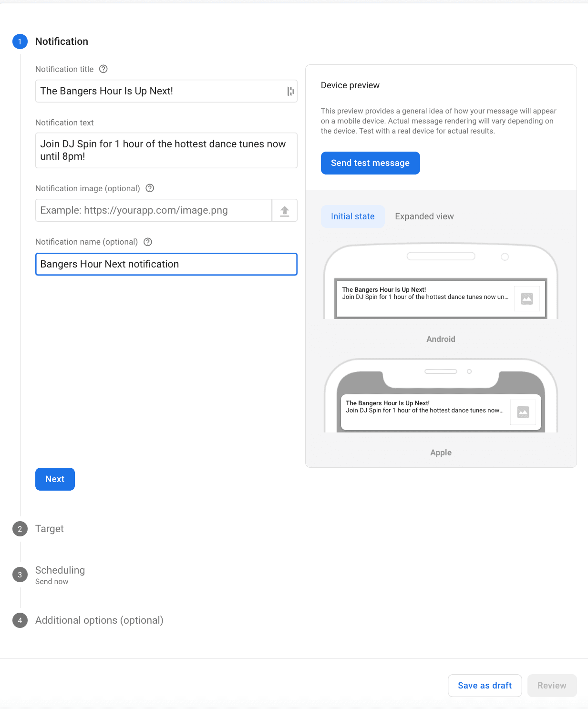Click the help icon beside Notification image
Image resolution: width=588 pixels, height=709 pixels.
150,188
